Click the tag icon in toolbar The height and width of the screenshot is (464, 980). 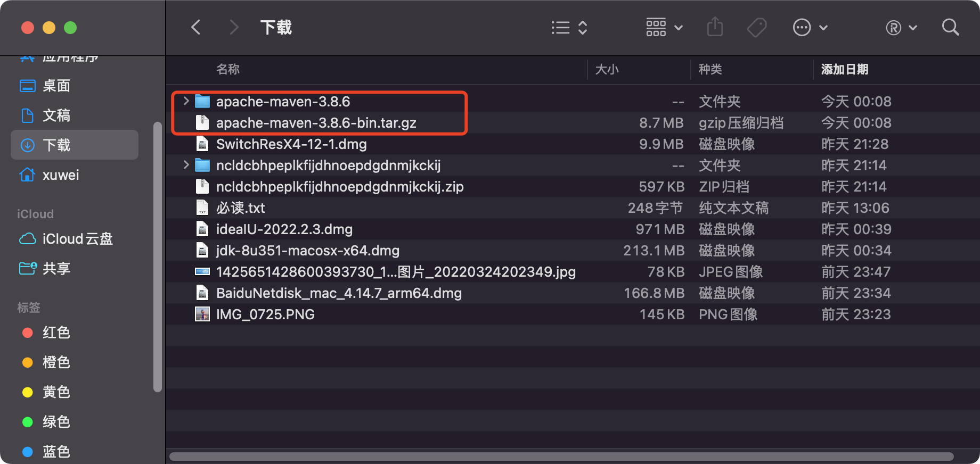point(756,27)
